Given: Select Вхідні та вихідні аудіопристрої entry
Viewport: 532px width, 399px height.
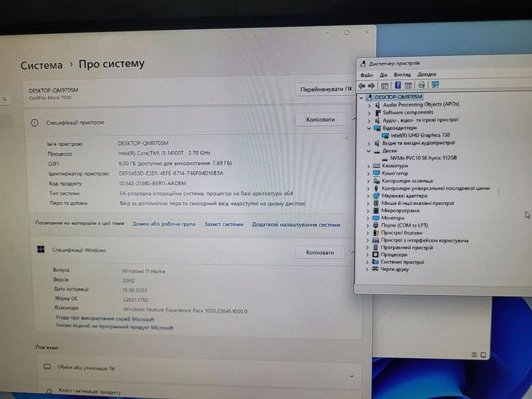Looking at the screenshot, I should pos(418,143).
